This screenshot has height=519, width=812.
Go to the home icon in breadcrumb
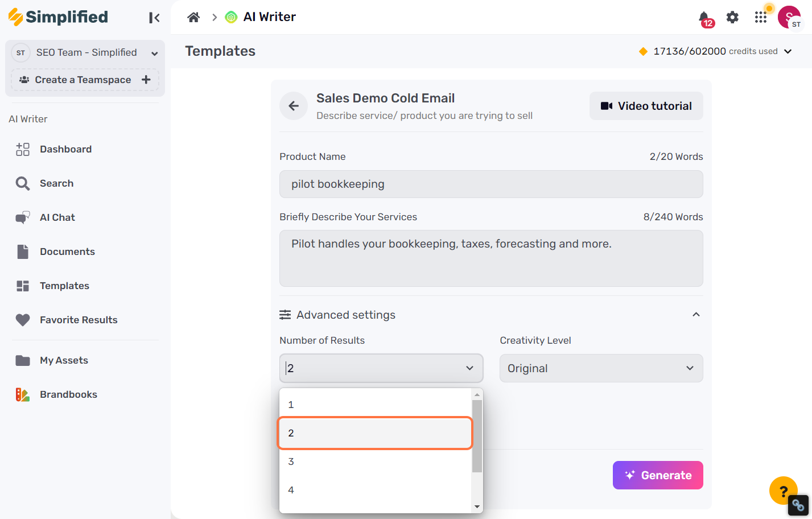[193, 17]
